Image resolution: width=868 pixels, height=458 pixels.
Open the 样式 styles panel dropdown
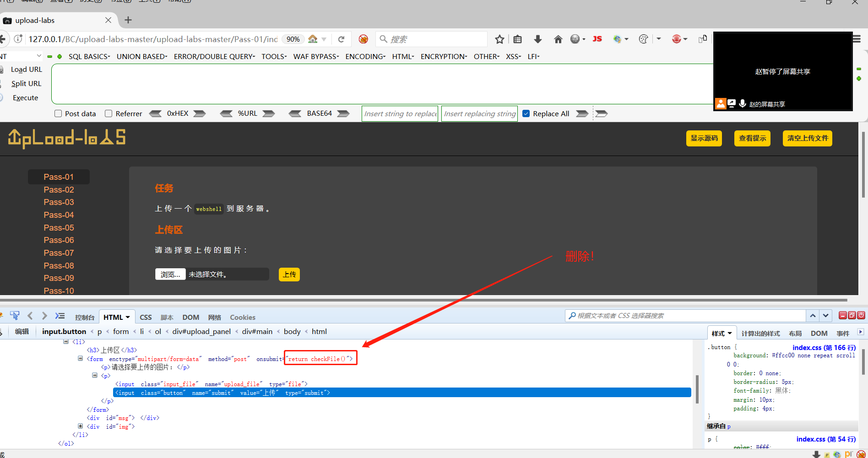pos(729,333)
